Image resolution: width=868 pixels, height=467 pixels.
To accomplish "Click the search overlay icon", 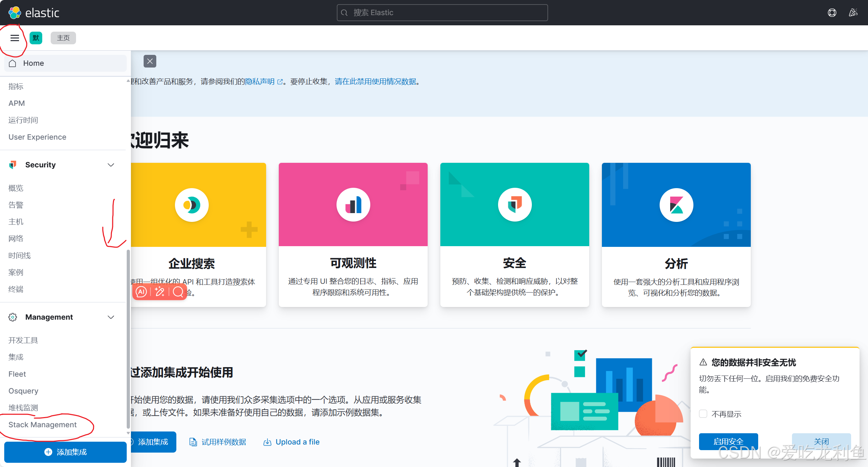I will click(x=178, y=292).
